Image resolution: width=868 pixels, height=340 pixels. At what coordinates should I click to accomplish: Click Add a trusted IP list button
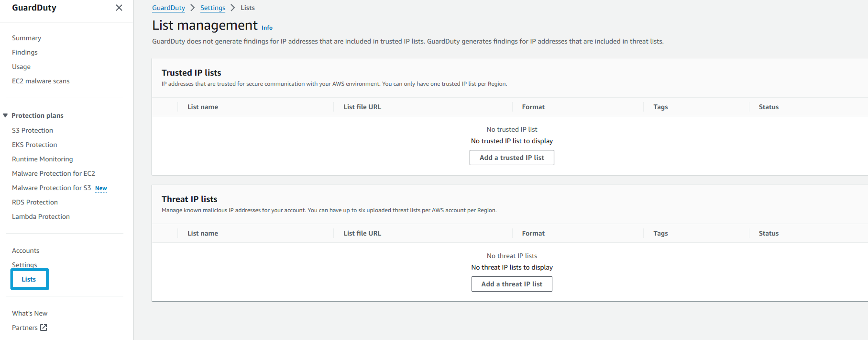pyautogui.click(x=512, y=157)
